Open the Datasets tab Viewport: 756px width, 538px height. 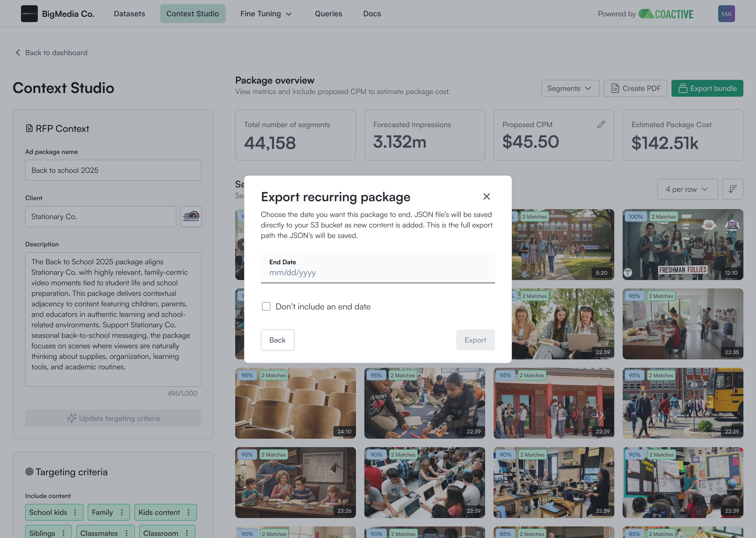click(129, 14)
